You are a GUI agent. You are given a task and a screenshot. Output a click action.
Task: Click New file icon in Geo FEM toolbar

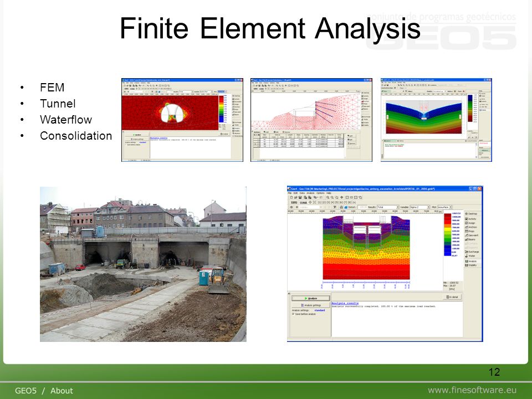[291, 197]
